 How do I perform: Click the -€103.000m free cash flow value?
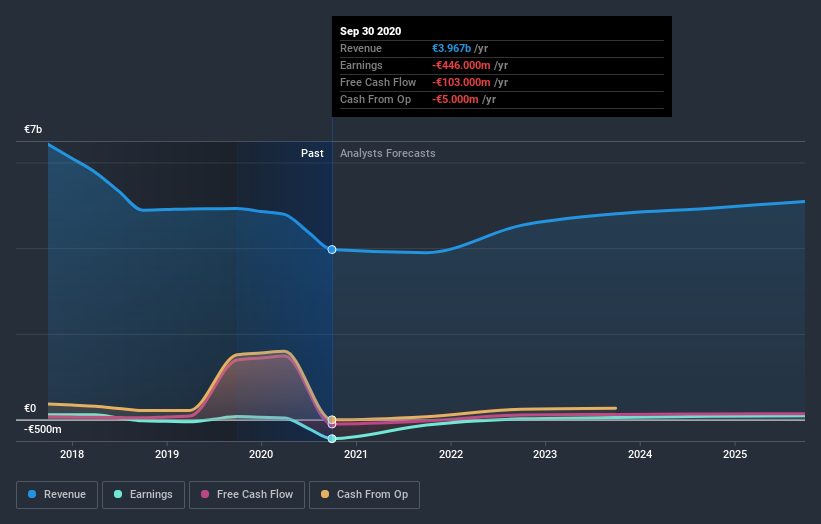point(461,82)
